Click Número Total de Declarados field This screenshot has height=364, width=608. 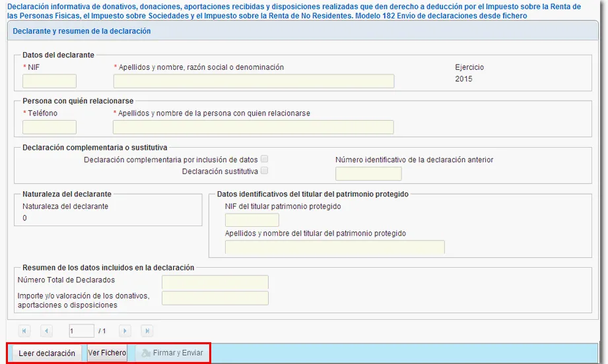pyautogui.click(x=215, y=282)
